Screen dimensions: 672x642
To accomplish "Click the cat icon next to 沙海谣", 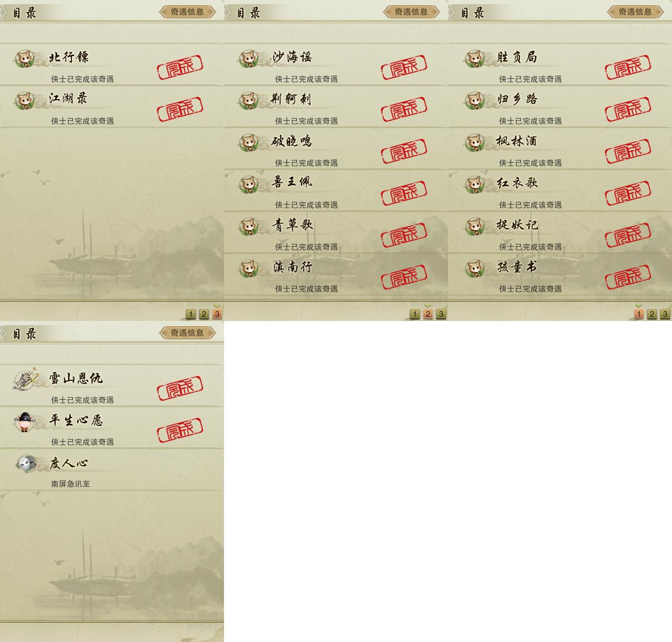I will click(249, 58).
